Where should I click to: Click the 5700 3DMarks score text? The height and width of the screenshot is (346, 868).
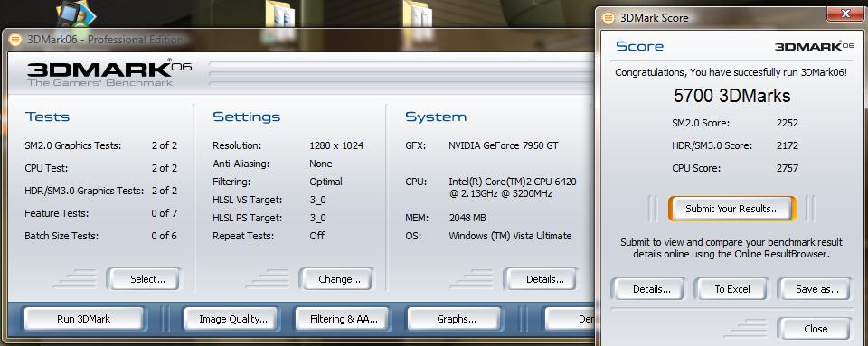pos(731,96)
